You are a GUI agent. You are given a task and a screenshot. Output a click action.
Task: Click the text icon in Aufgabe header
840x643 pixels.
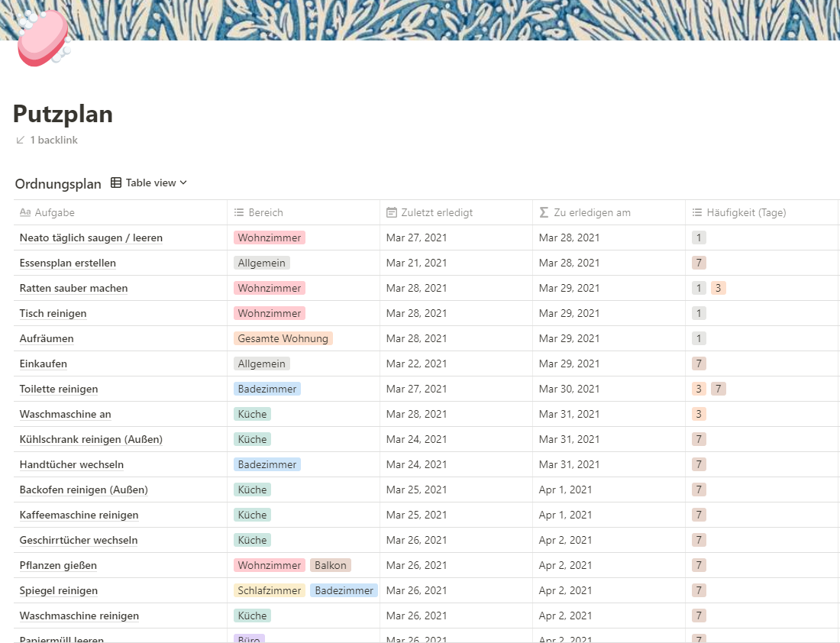coord(25,213)
